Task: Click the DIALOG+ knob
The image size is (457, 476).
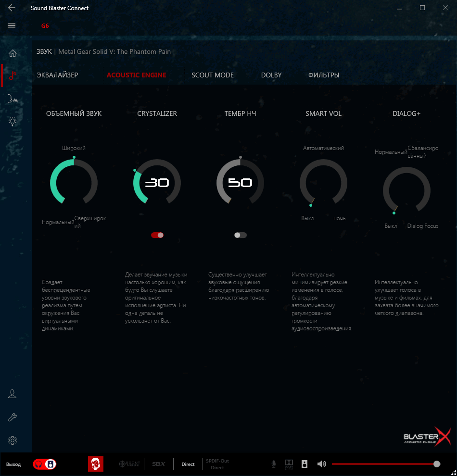Action: pos(406,190)
